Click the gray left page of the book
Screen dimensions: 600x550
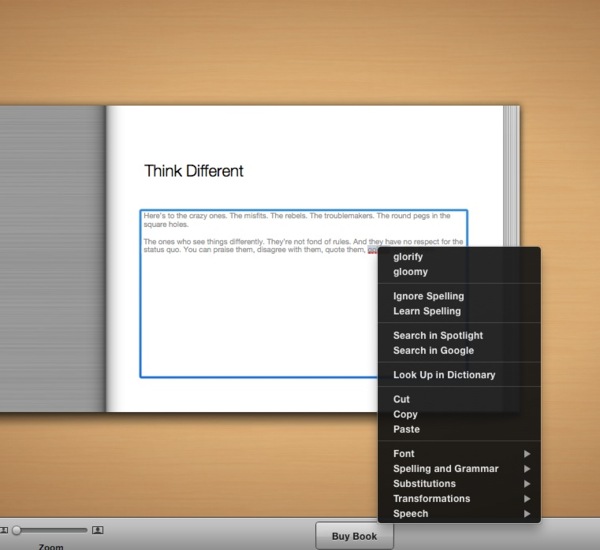point(52,259)
